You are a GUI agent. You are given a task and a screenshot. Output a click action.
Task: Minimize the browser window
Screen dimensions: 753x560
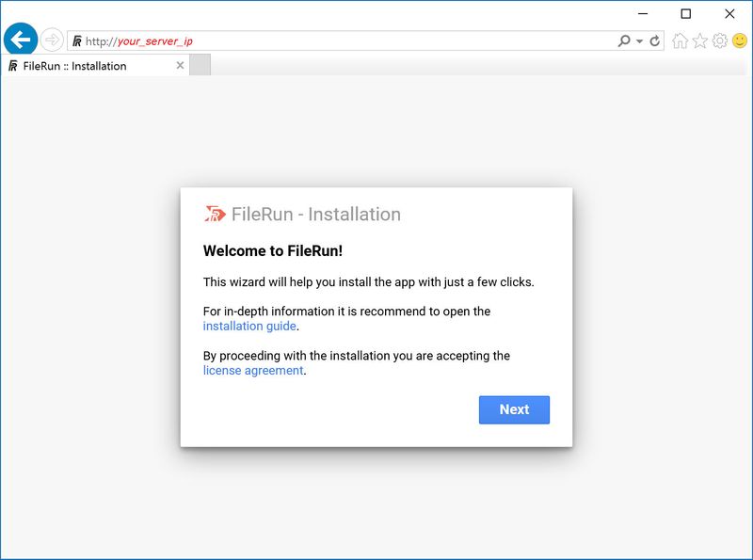point(643,14)
